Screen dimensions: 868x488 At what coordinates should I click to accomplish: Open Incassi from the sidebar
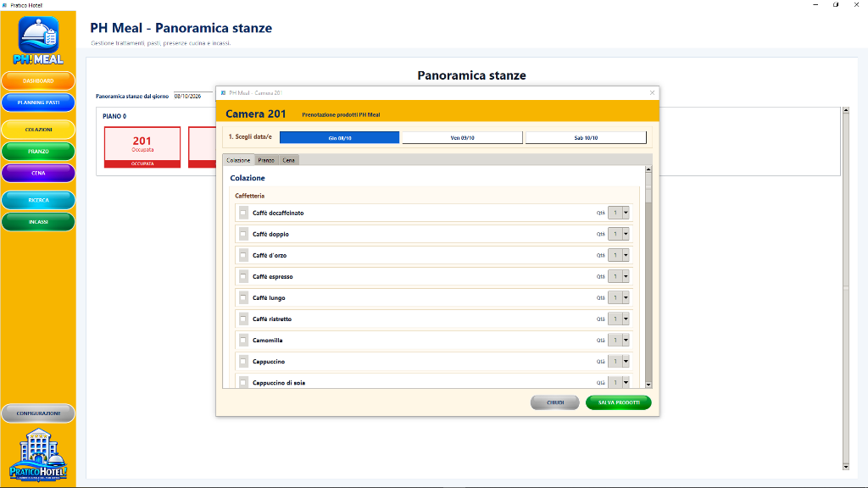pyautogui.click(x=38, y=222)
